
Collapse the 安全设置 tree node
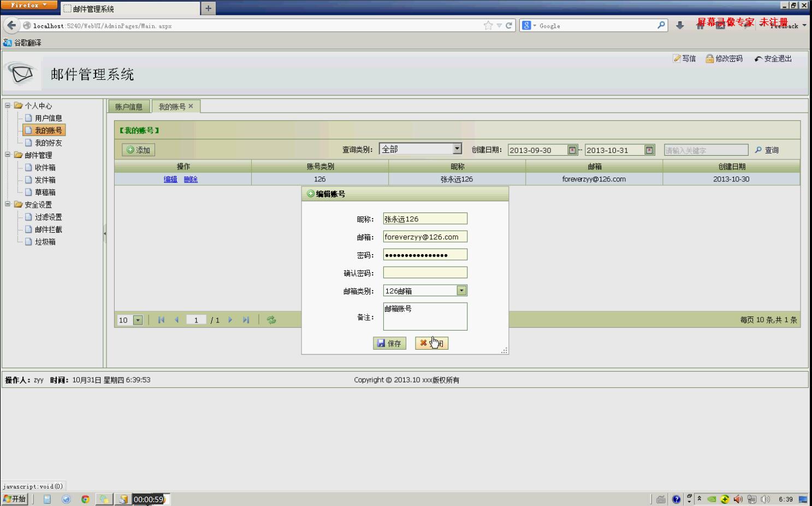(8, 204)
